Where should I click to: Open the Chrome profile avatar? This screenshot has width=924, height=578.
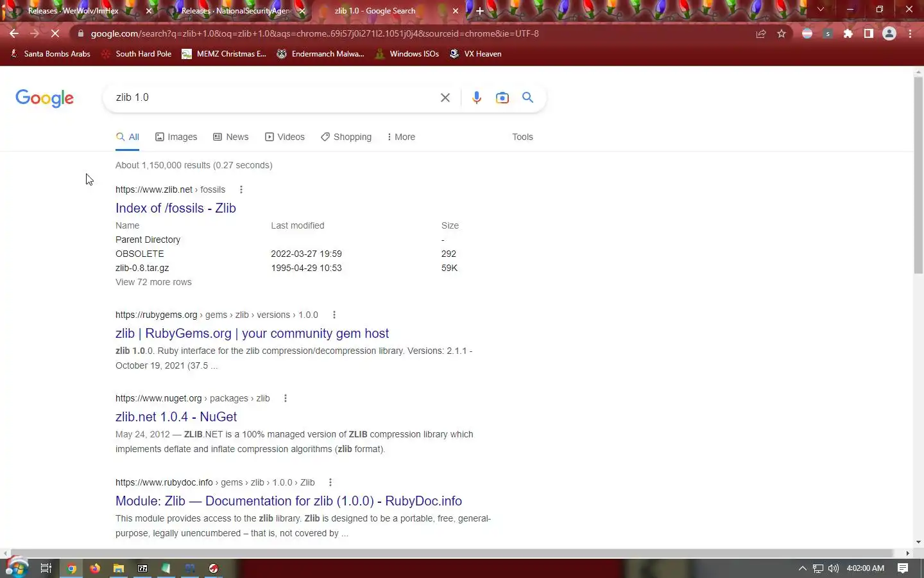click(889, 33)
